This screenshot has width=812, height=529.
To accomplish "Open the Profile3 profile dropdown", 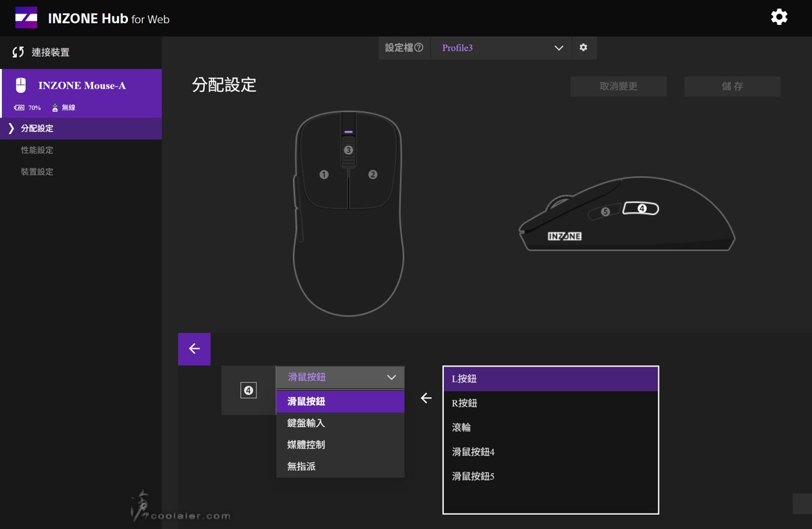I will pos(501,48).
